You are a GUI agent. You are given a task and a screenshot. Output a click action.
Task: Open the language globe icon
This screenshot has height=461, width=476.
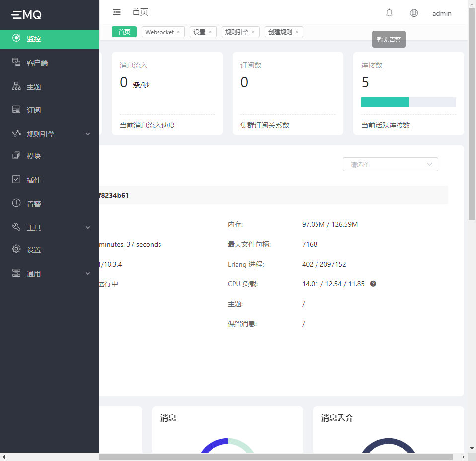pos(414,13)
